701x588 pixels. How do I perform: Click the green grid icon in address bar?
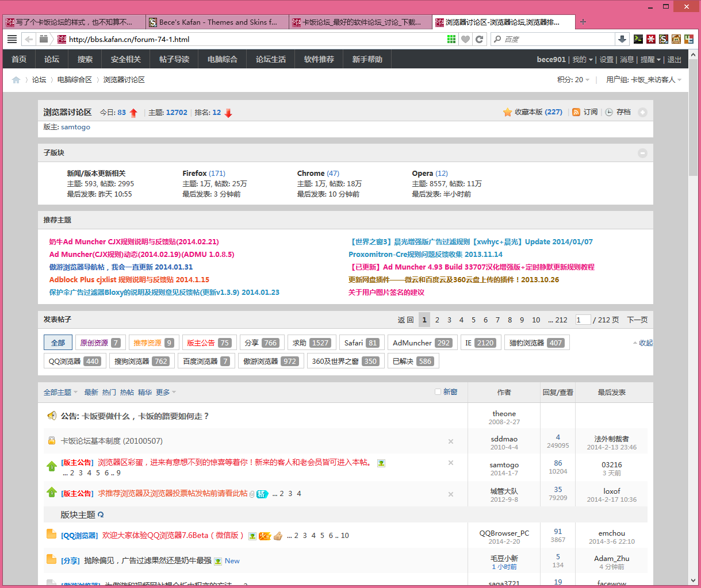click(x=451, y=39)
